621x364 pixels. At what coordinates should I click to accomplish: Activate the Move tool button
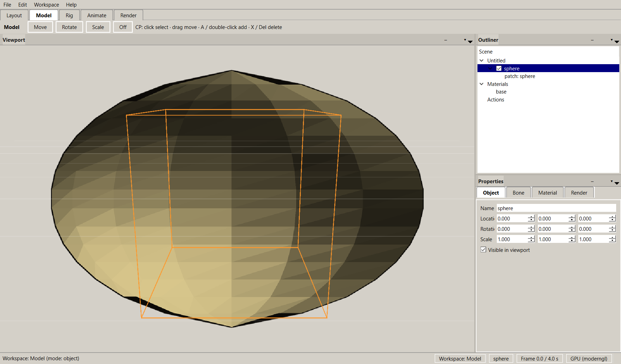pyautogui.click(x=40, y=27)
